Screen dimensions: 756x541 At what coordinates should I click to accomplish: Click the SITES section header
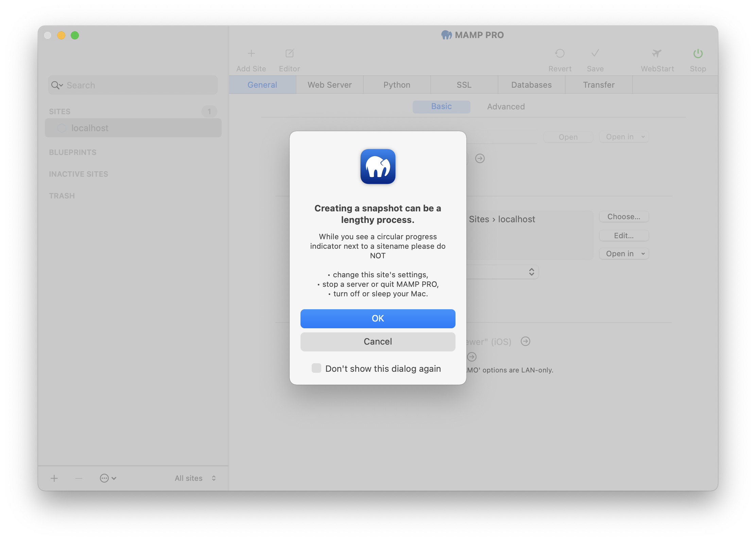(60, 111)
